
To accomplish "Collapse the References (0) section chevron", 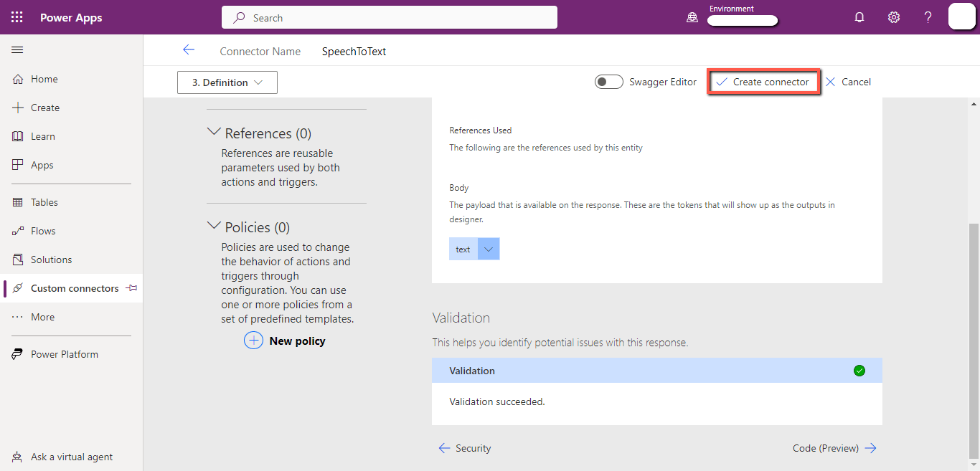I will coord(214,132).
